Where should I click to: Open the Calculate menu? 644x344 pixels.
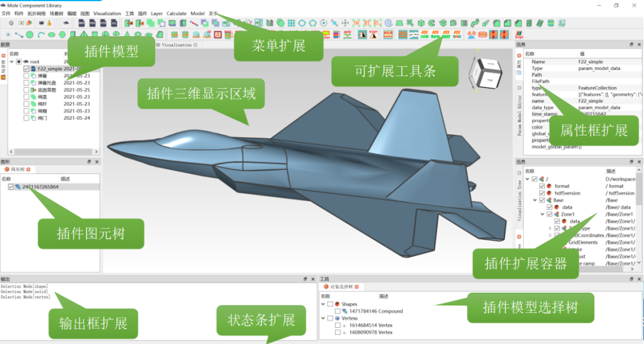click(176, 13)
